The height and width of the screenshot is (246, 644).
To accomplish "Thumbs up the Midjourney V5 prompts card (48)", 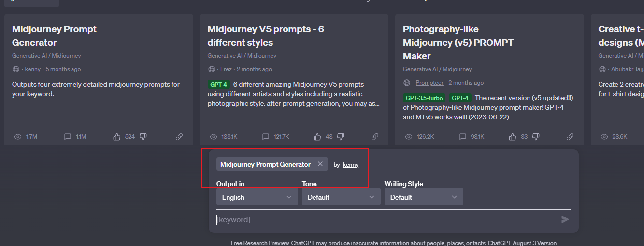I will [x=317, y=137].
